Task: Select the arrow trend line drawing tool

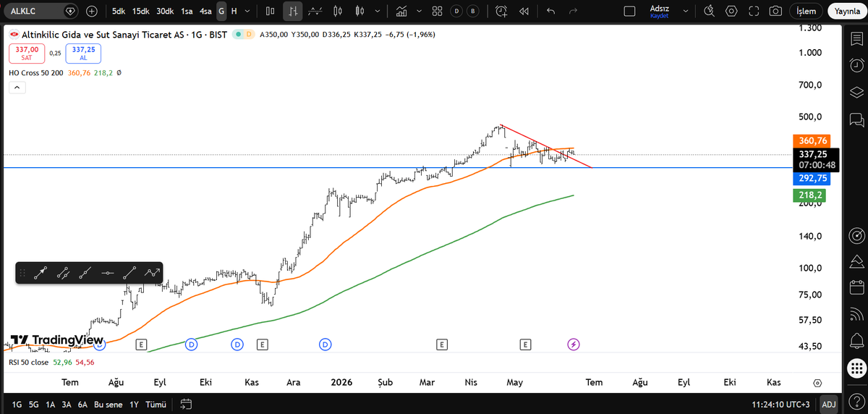Action: 40,273
